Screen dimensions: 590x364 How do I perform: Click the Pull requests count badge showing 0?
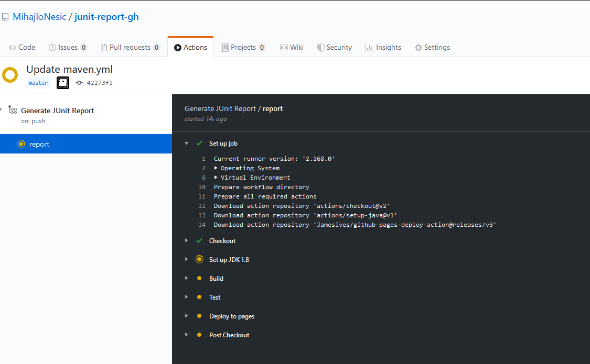click(156, 47)
